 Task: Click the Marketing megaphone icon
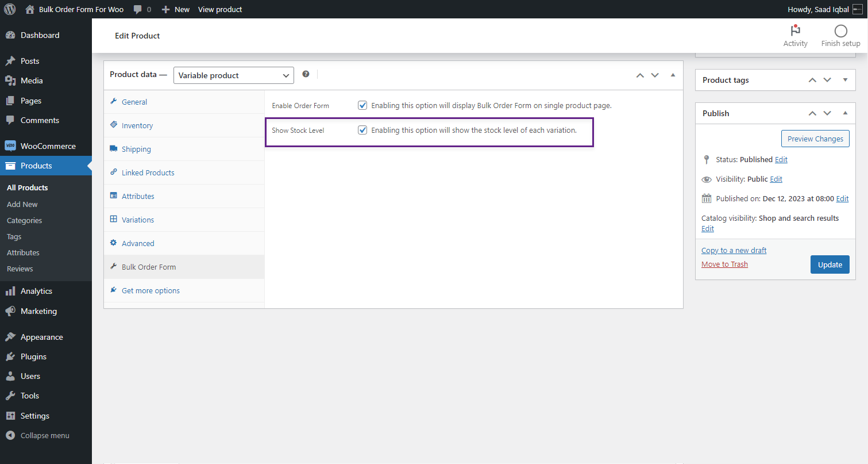(10, 311)
